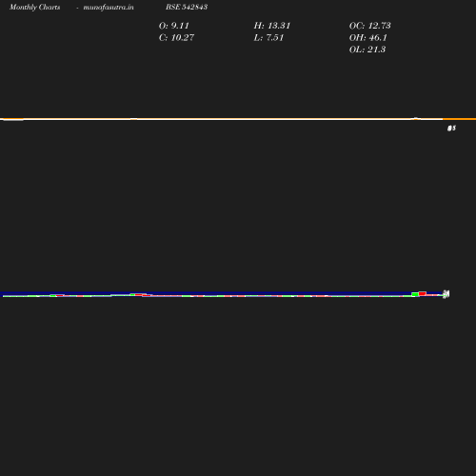This screenshot has height=476, width=476.
Task: Click the "OH: 46.1" reading
Action: click(x=368, y=38)
